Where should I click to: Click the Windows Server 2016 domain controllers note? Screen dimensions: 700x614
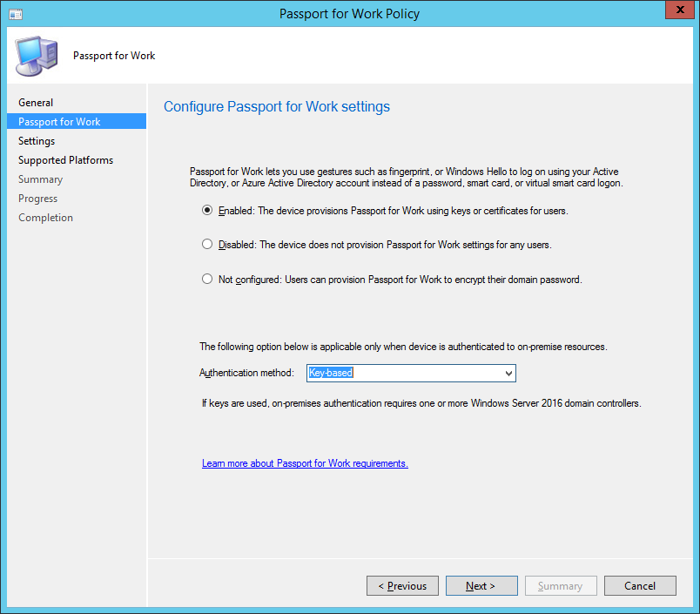421,403
